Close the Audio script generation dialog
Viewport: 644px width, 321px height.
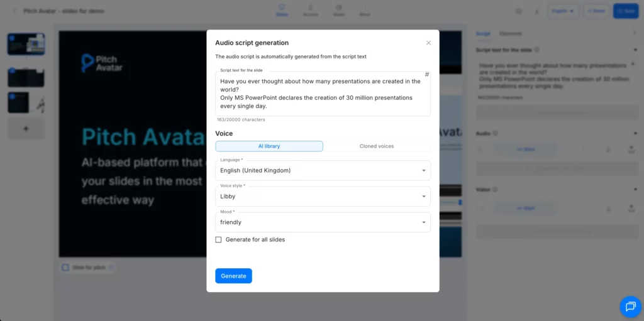click(428, 43)
